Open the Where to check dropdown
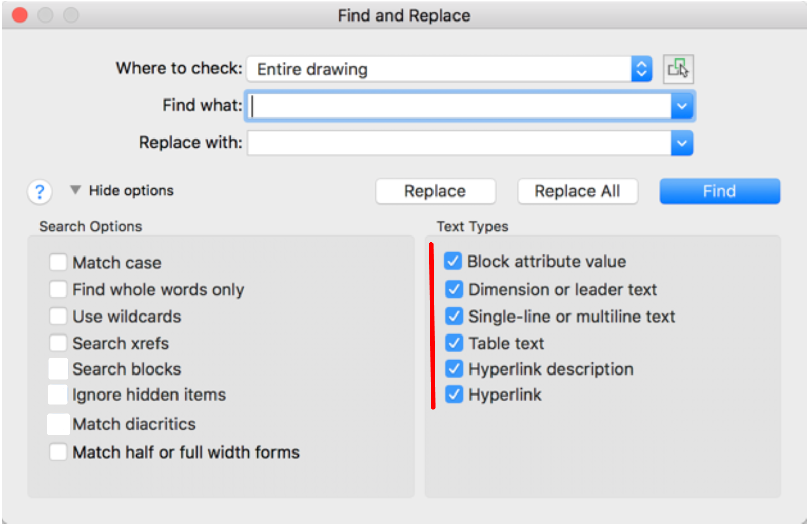 point(642,69)
